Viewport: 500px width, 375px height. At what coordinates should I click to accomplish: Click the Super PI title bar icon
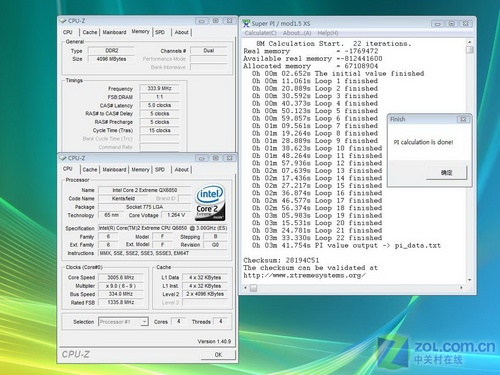click(x=246, y=23)
